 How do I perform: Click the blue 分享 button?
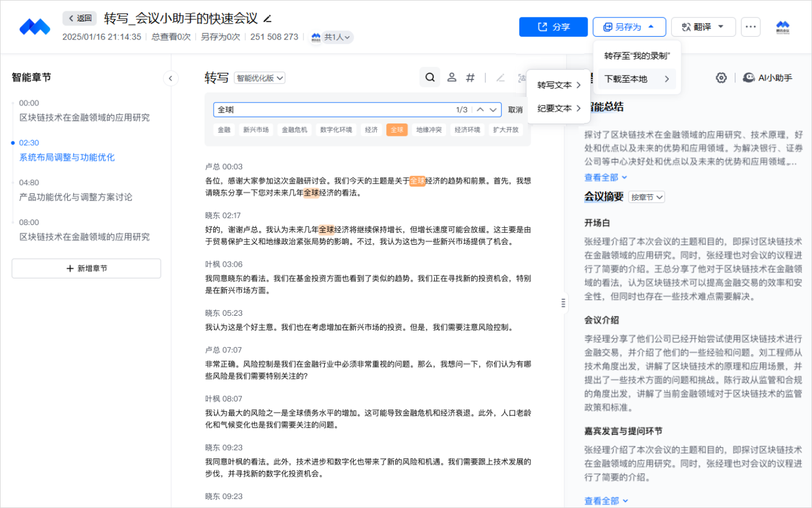[x=553, y=26]
